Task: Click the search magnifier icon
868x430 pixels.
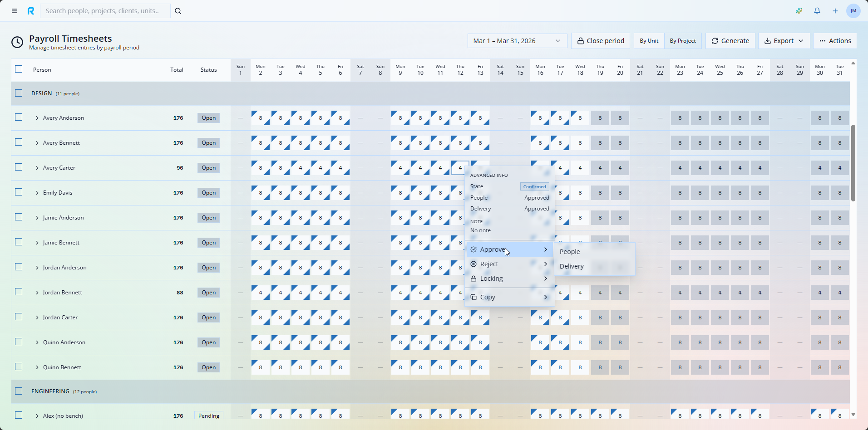Action: [178, 10]
